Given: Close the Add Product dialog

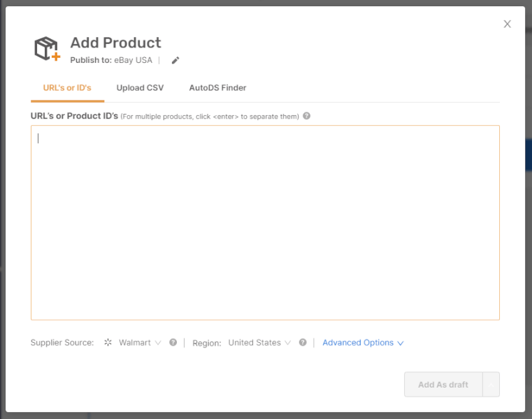Looking at the screenshot, I should coord(508,24).
